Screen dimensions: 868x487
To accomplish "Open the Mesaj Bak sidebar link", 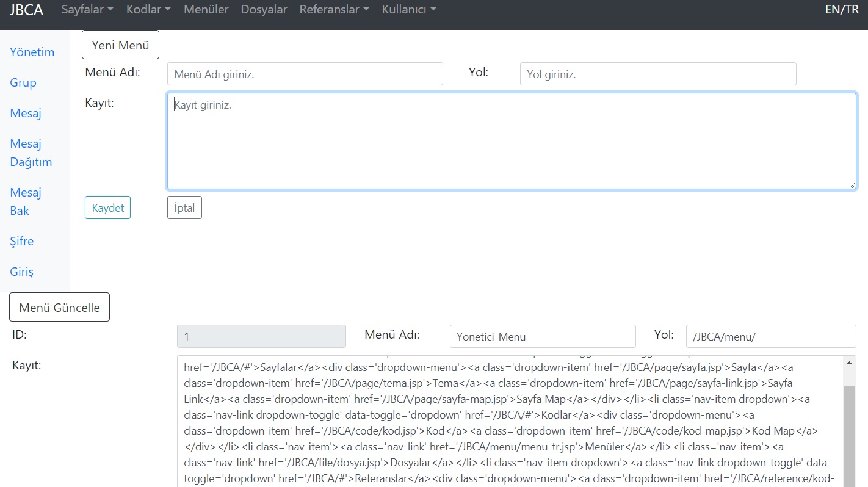I will (26, 201).
